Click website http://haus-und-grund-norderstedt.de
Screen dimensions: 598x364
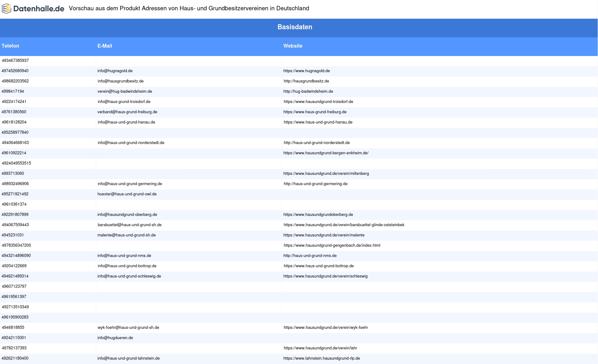click(x=316, y=143)
